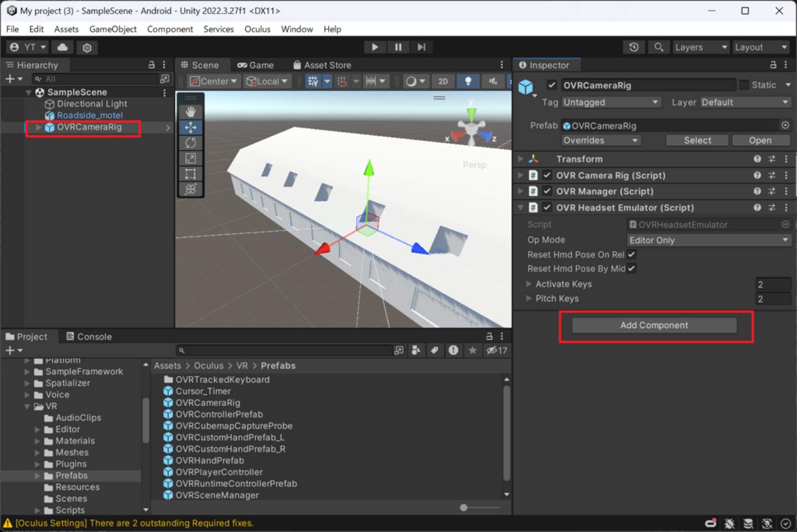Open the Undo History icon
Image resolution: width=797 pixels, height=532 pixels.
click(x=634, y=48)
